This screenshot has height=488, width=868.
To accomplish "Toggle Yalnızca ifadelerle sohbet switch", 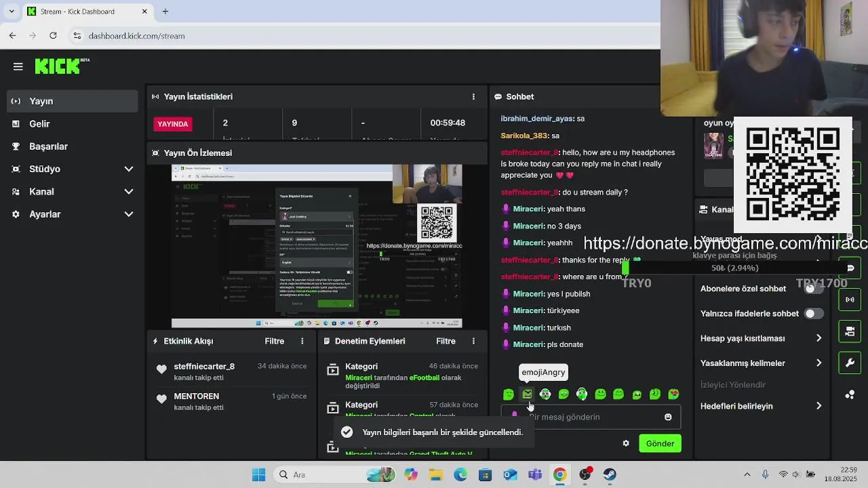I will (813, 314).
